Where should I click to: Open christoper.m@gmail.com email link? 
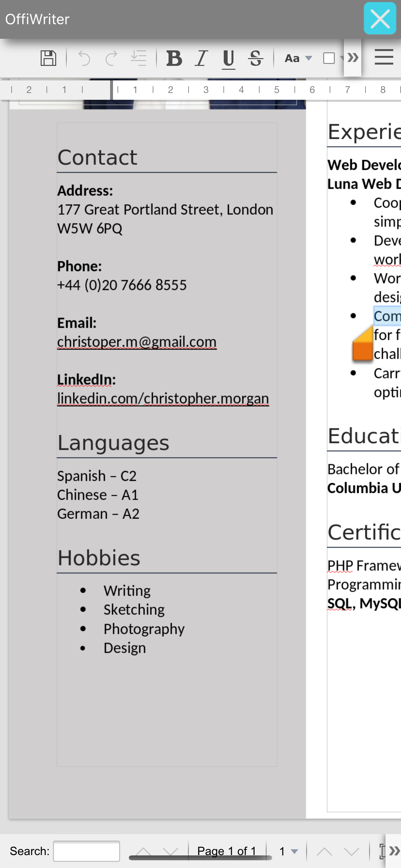(x=137, y=342)
